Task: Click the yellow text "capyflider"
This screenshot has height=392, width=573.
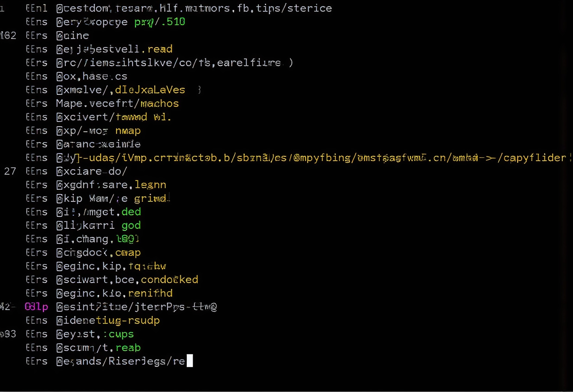Action: click(535, 158)
